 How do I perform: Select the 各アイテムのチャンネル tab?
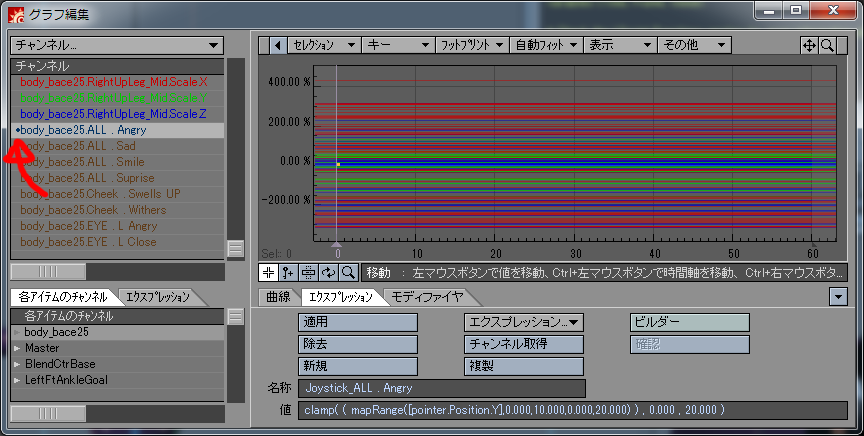click(63, 297)
